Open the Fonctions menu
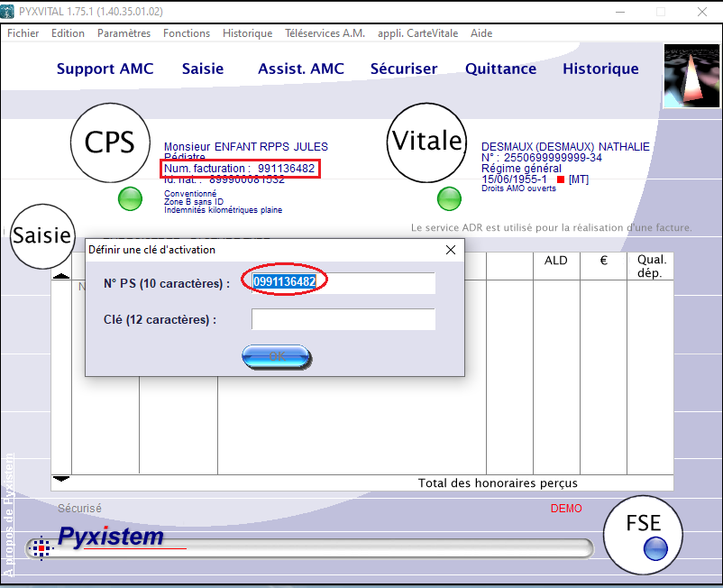The width and height of the screenshot is (723, 588). 187,33
